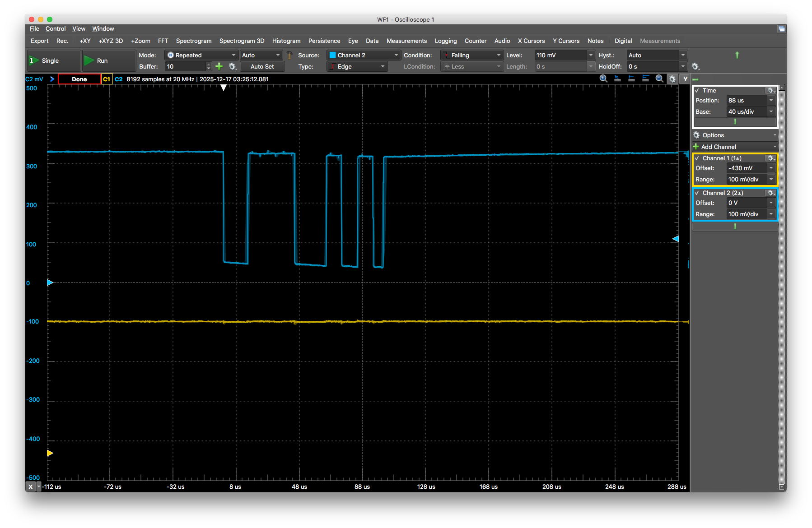Image resolution: width=812 pixels, height=528 pixels.
Task: Click the green plus next to Buffer
Action: pos(219,66)
